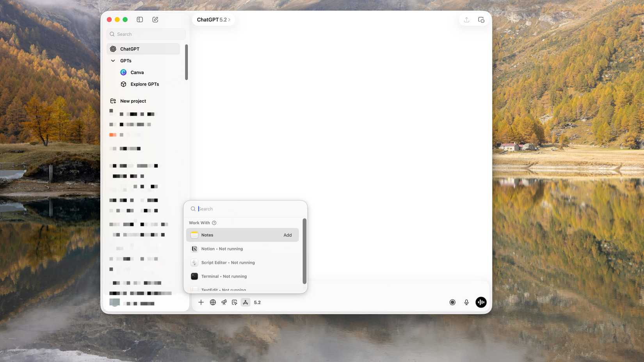The width and height of the screenshot is (644, 362).
Task: Click the telescope deep research icon
Action: [224, 302]
